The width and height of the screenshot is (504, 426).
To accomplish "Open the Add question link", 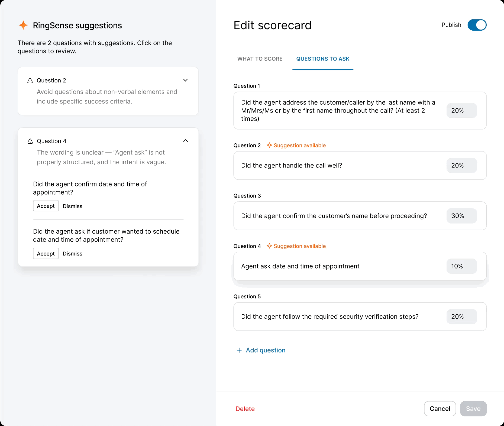I will (x=265, y=350).
